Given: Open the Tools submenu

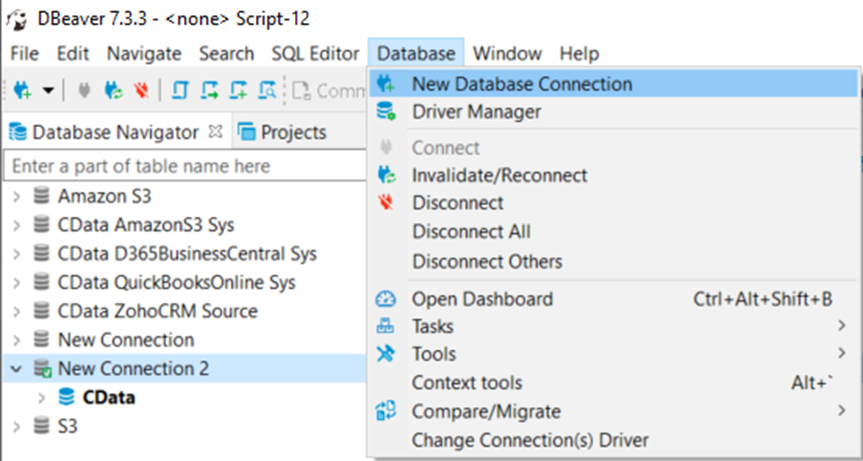Looking at the screenshot, I should point(433,354).
